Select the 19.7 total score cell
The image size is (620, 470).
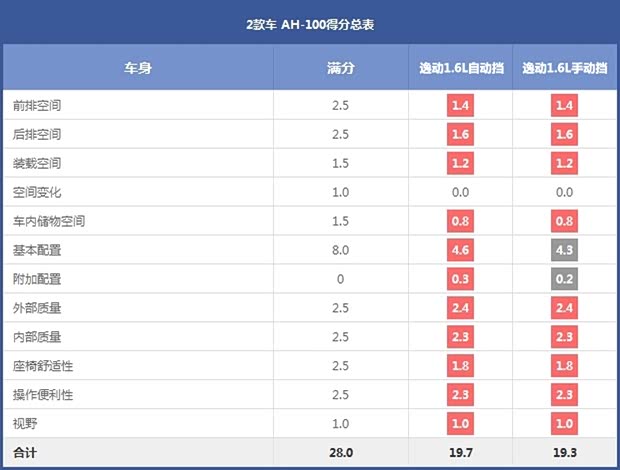[460, 454]
